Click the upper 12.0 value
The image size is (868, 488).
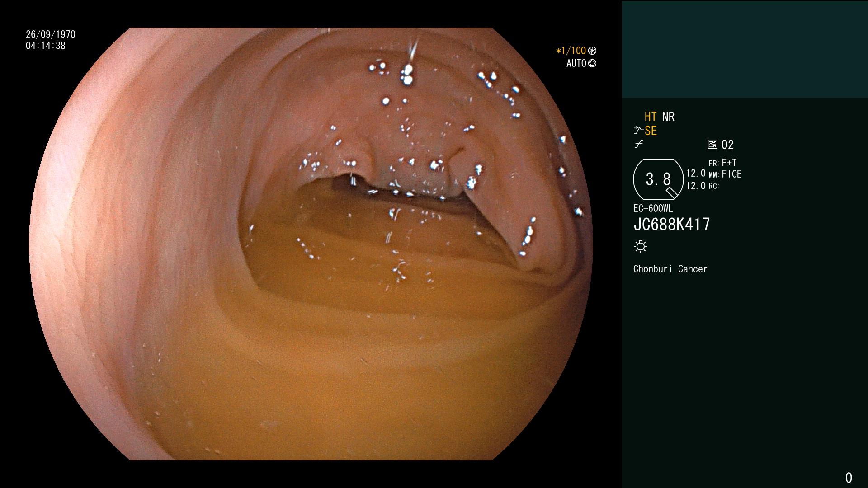tap(696, 173)
